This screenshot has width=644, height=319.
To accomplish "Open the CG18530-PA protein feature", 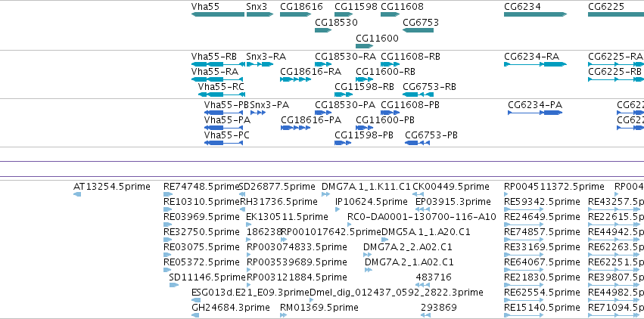I will click(x=323, y=113).
